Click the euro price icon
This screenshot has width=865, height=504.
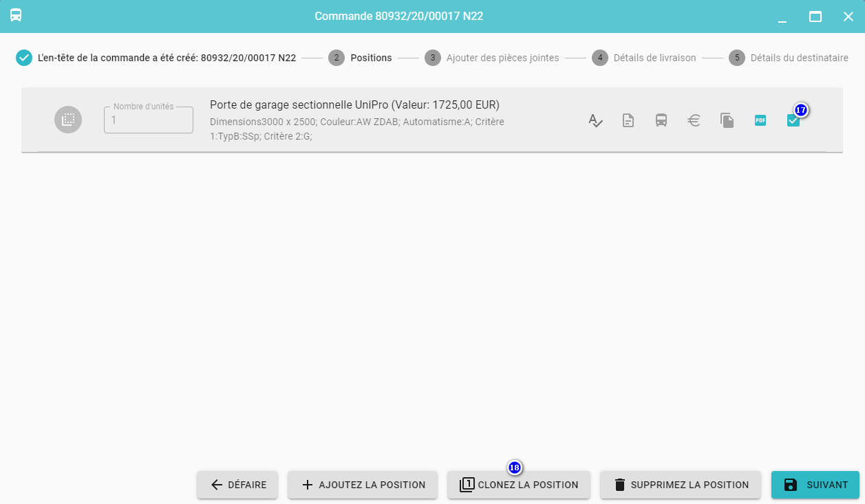click(694, 121)
